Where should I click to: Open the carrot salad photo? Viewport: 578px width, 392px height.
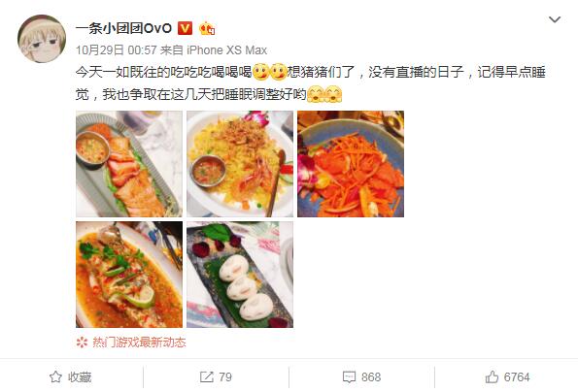[351, 164]
